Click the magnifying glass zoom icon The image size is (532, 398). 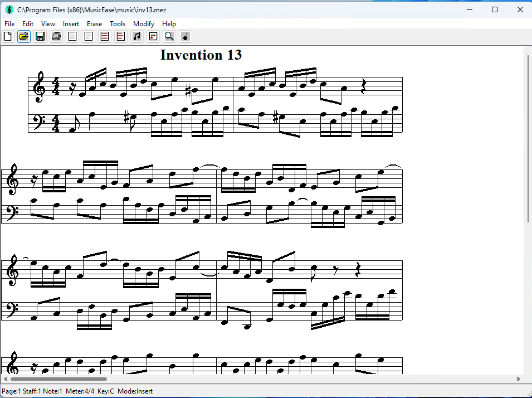(x=169, y=36)
